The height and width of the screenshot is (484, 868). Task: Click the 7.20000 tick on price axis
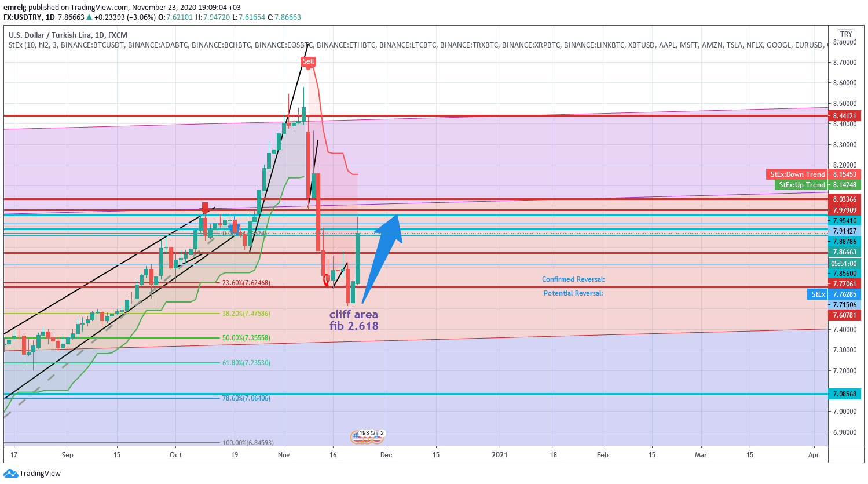pos(845,371)
